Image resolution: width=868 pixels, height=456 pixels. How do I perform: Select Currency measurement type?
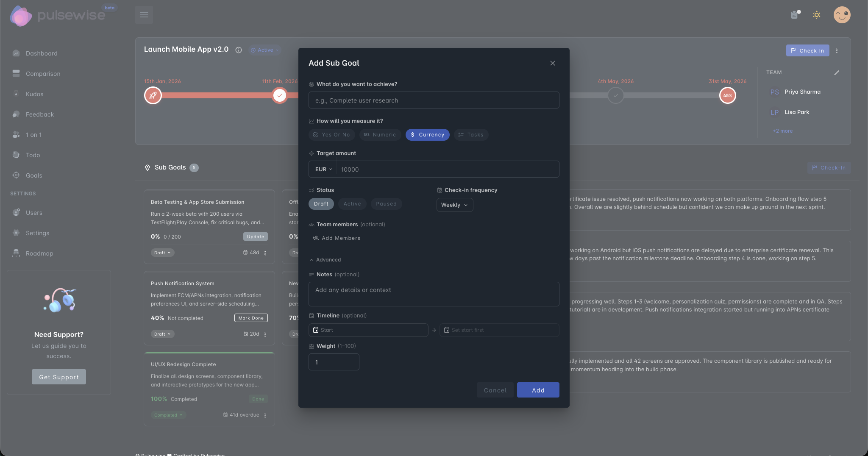click(427, 135)
